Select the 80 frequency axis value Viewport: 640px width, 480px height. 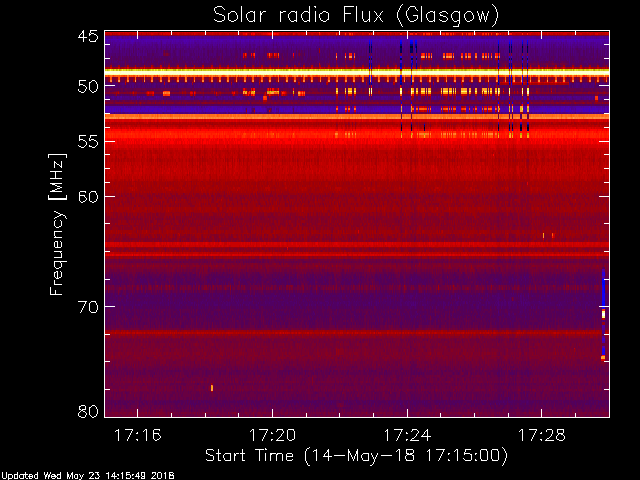[x=88, y=411]
